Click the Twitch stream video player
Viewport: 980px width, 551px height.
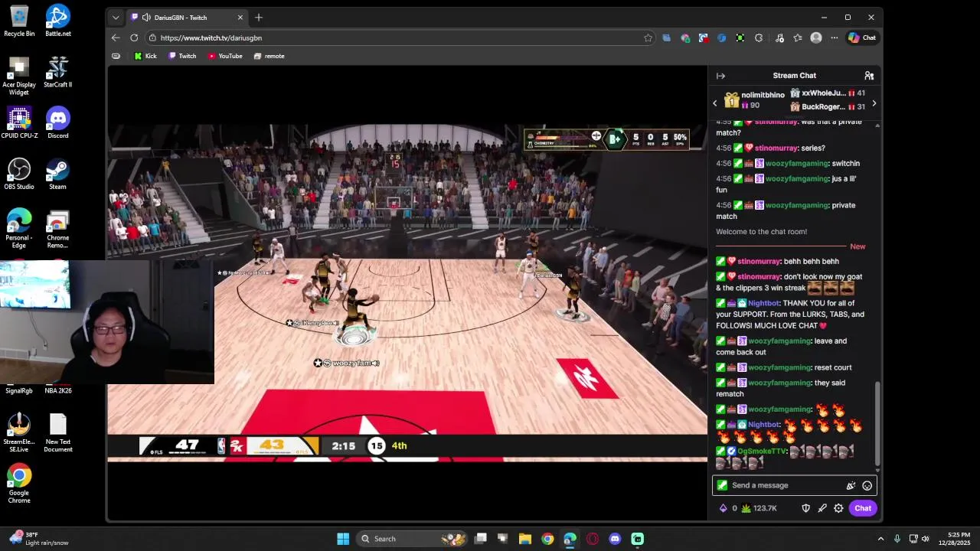pos(407,293)
